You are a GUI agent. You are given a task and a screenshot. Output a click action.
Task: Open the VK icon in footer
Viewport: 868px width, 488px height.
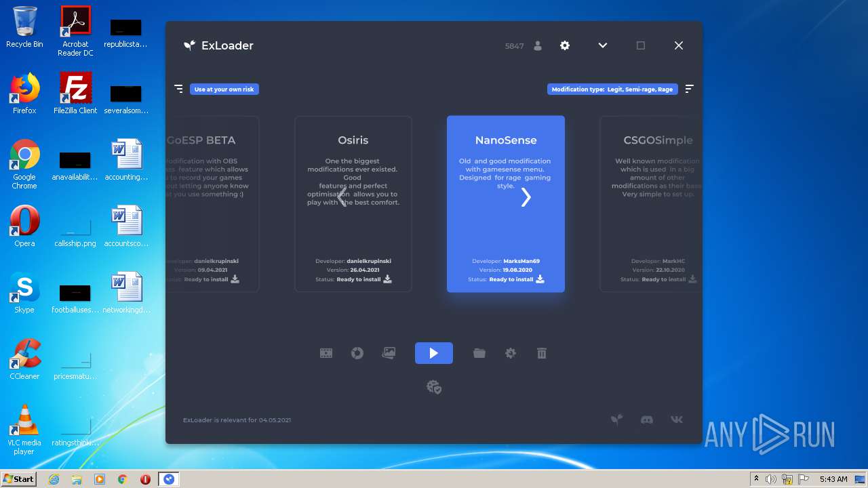tap(677, 420)
